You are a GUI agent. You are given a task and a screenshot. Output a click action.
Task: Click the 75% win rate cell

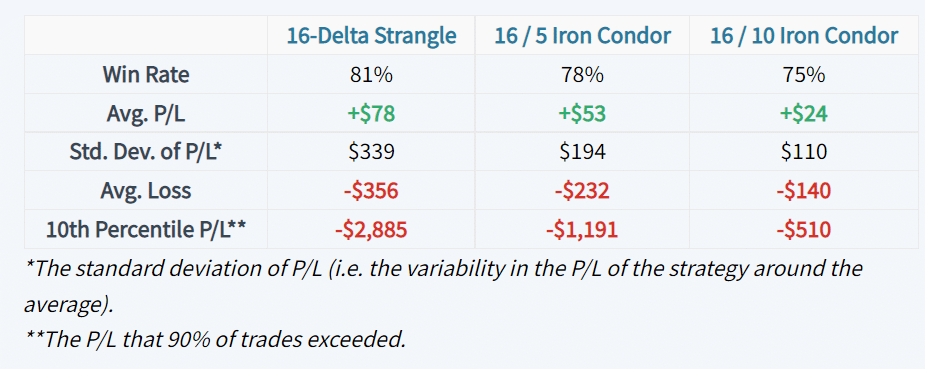[x=804, y=75]
